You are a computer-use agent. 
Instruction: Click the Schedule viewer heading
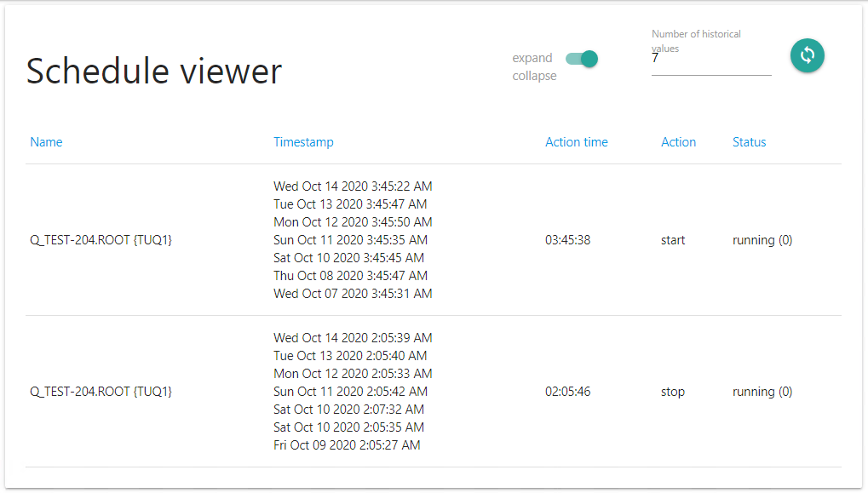coord(154,71)
